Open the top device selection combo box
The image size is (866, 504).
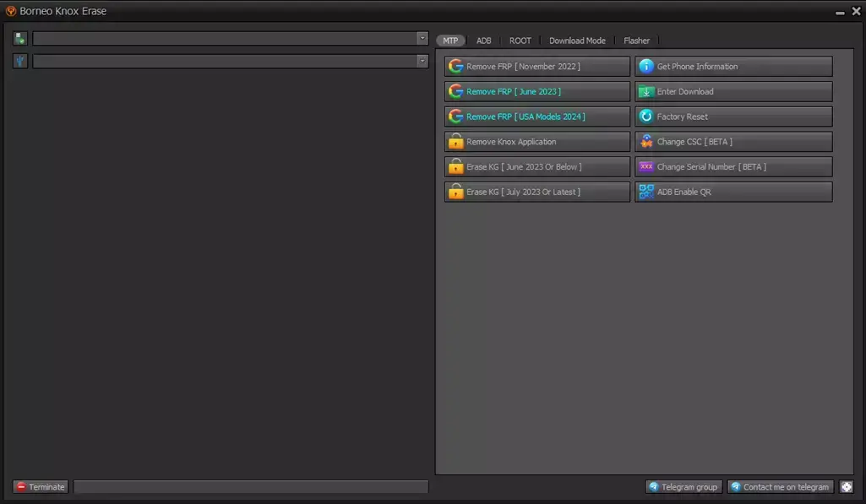(x=231, y=38)
